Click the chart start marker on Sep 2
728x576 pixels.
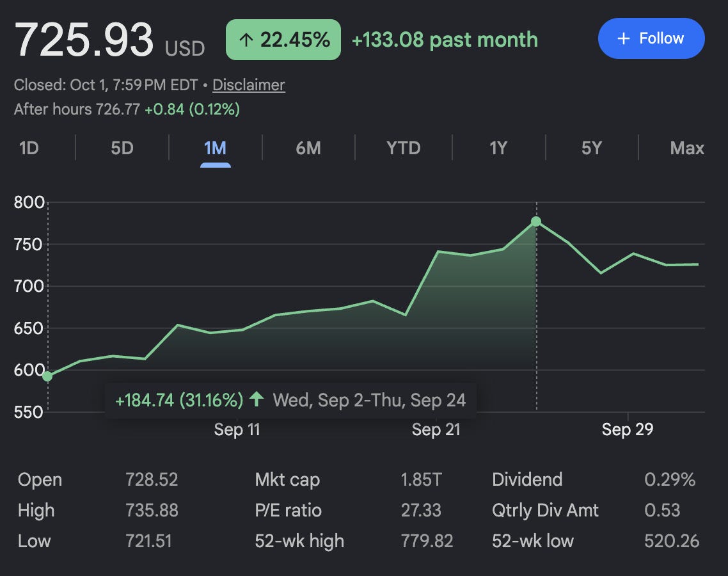[x=47, y=376]
